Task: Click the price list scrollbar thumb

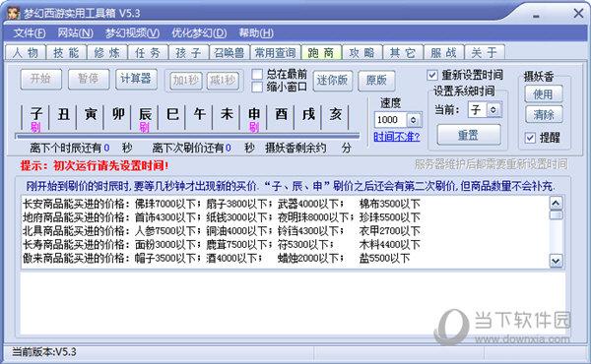Action: (557, 214)
